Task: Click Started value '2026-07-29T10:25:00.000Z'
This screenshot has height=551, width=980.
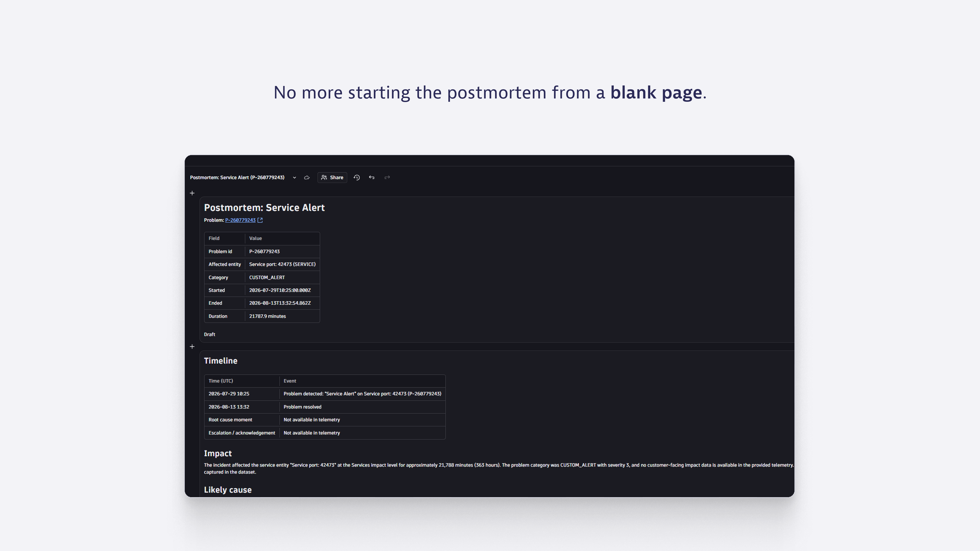Action: 280,290
